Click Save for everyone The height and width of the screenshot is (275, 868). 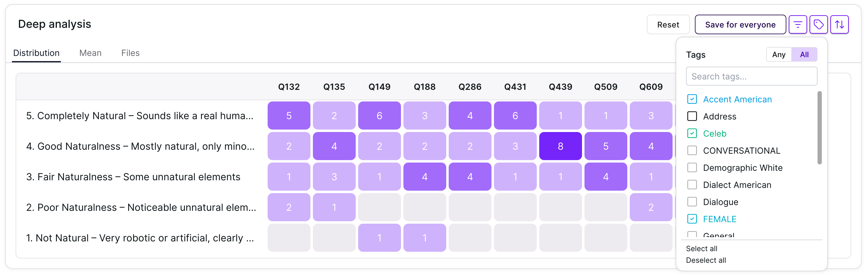pos(740,24)
